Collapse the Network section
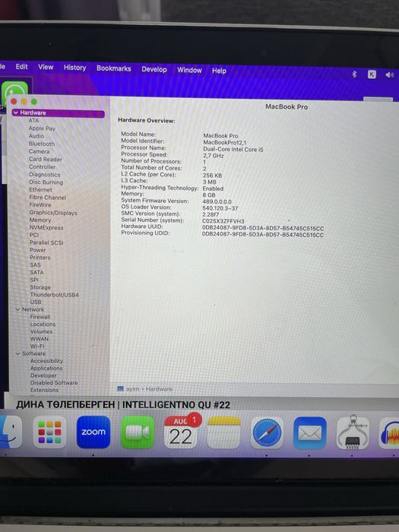399x532 pixels. (17, 309)
